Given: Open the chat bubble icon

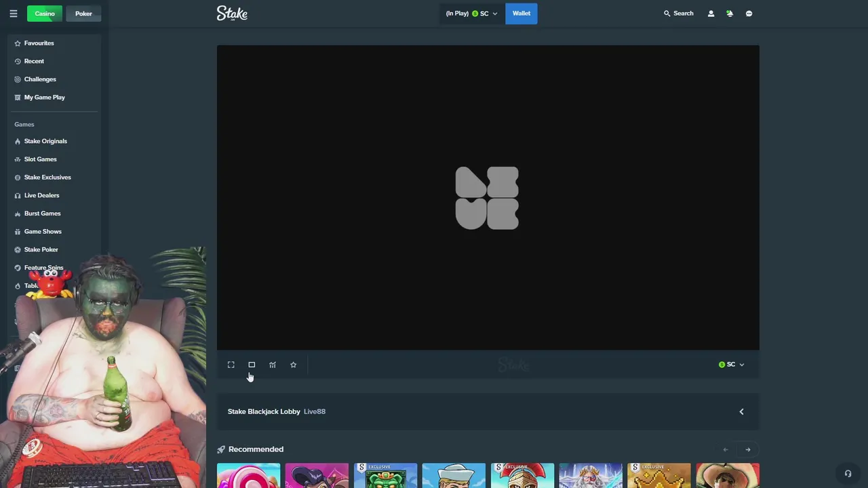Looking at the screenshot, I should coord(749,14).
